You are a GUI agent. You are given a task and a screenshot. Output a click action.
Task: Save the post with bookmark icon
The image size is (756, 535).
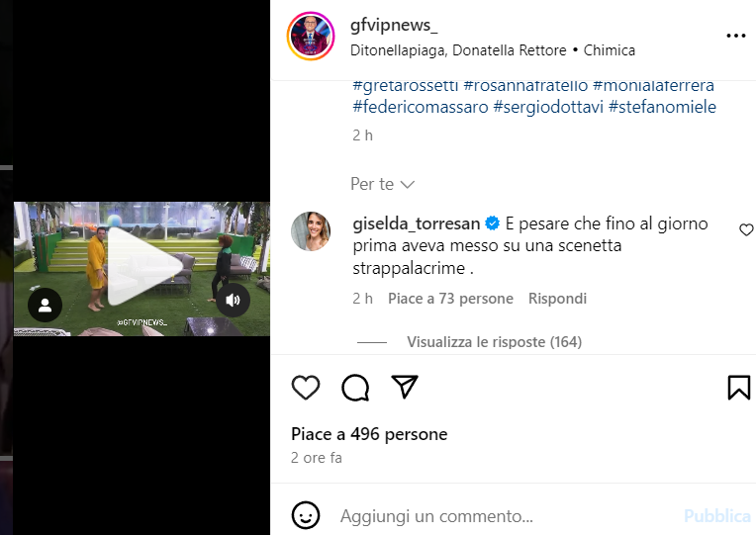coord(738,388)
